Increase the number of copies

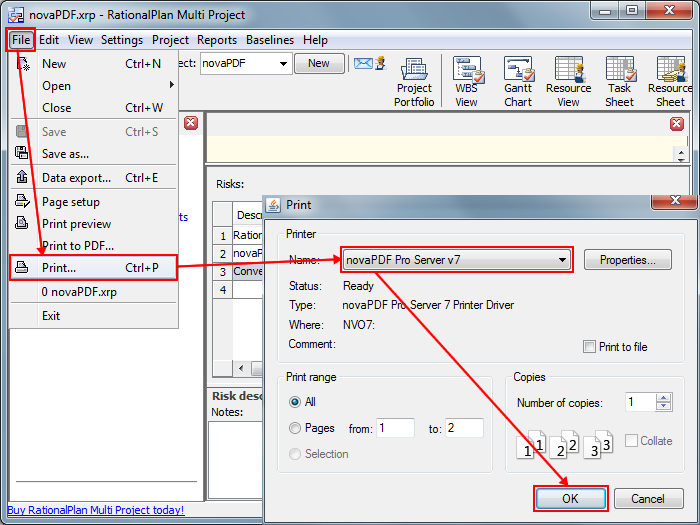664,398
